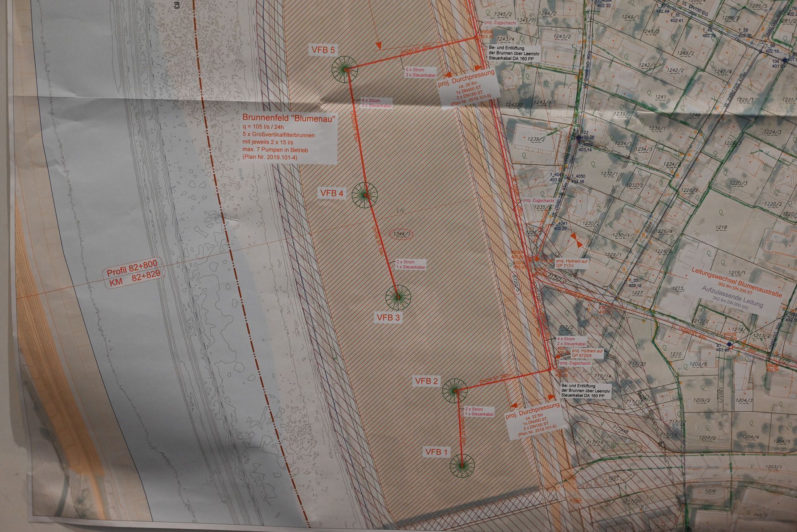Click the orange hydrant marker near GP 717/1
Image resolution: width=797 pixels, height=532 pixels.
pos(537,259)
